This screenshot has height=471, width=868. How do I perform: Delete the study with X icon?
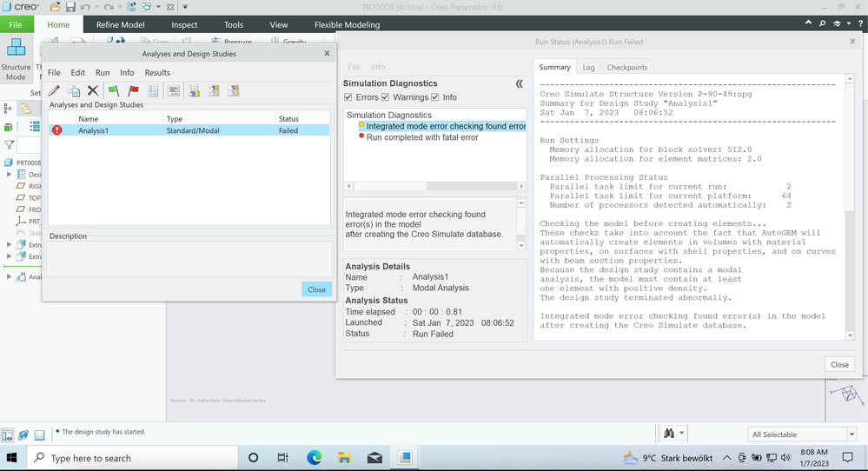[93, 90]
